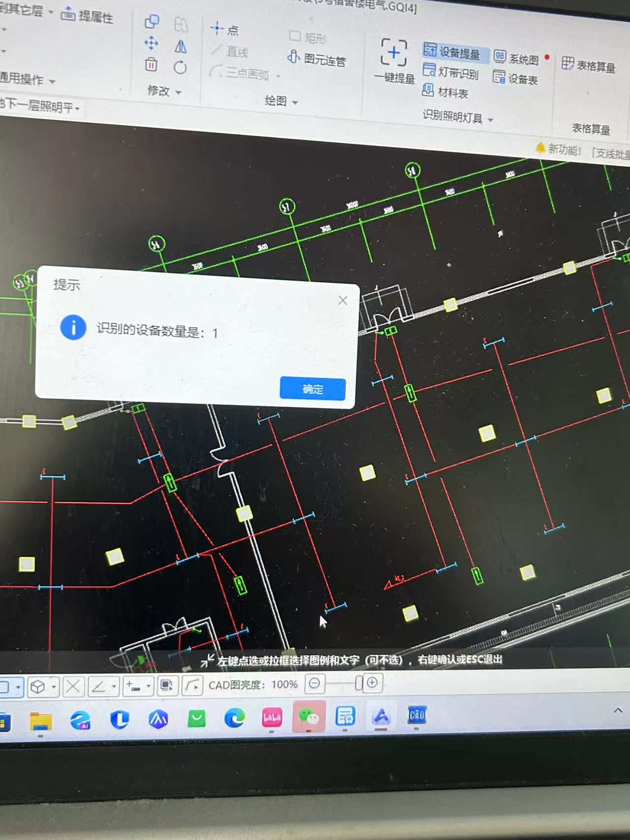Click the Delete trash can icon

click(151, 64)
